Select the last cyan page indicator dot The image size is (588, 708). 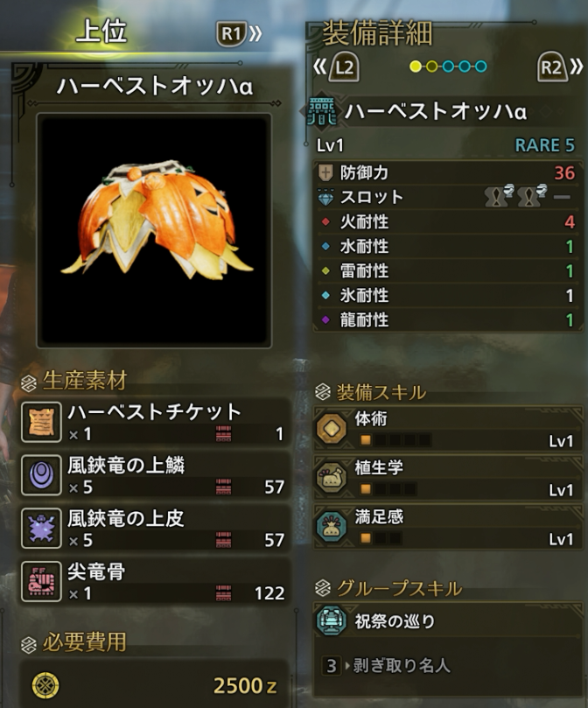coord(481,67)
